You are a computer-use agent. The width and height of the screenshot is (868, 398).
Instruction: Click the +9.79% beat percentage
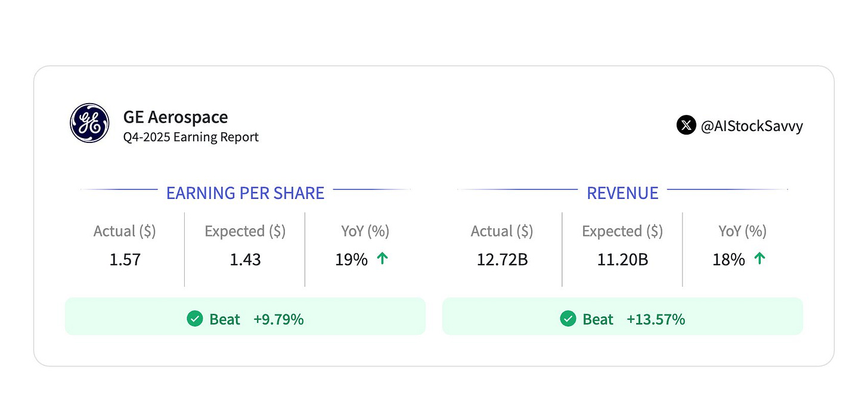point(278,320)
